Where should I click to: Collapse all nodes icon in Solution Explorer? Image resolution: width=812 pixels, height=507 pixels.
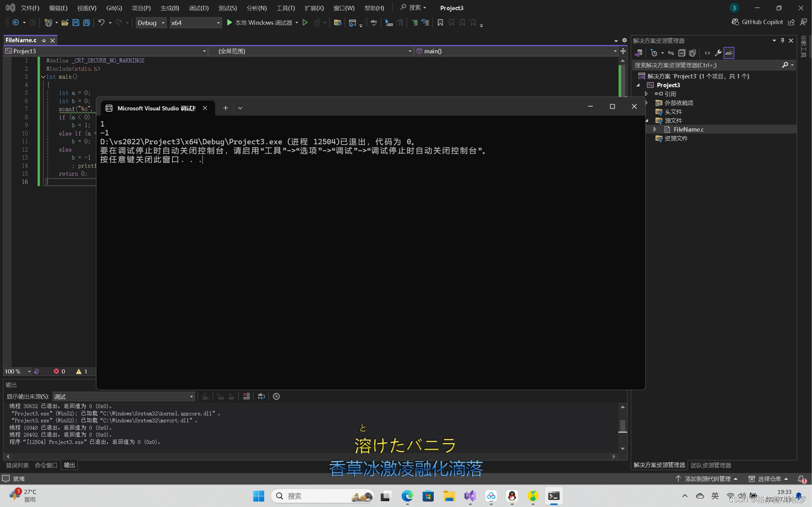pos(682,53)
